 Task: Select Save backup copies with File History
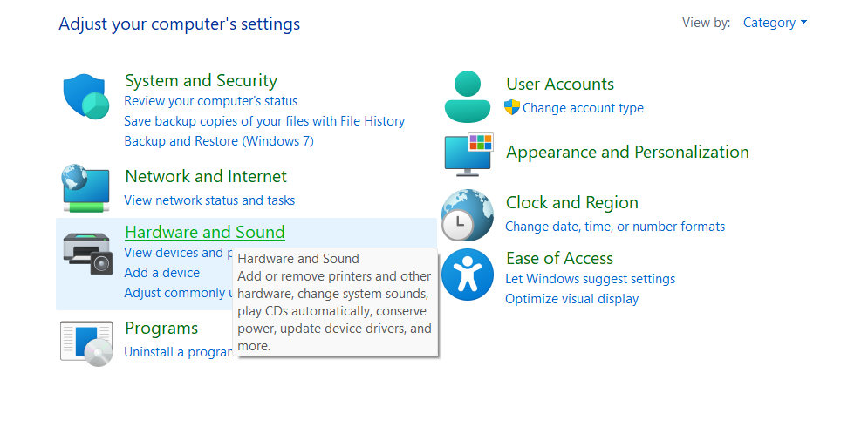(x=264, y=121)
